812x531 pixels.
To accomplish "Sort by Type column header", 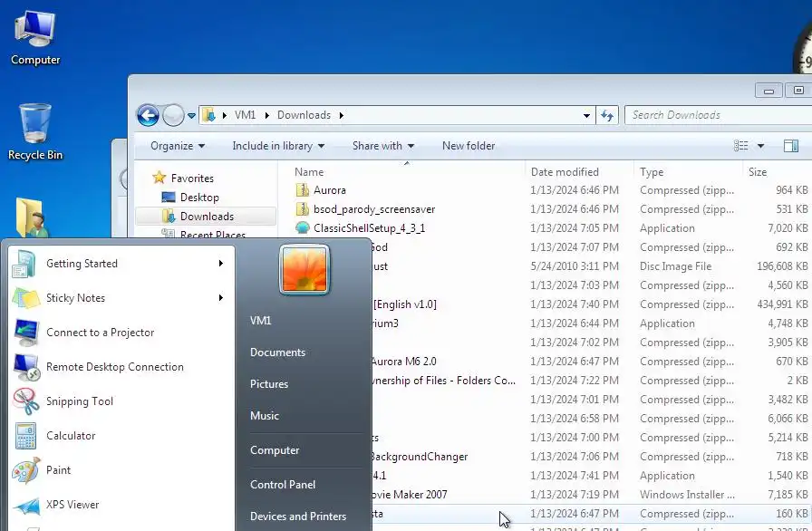I will pyautogui.click(x=652, y=172).
